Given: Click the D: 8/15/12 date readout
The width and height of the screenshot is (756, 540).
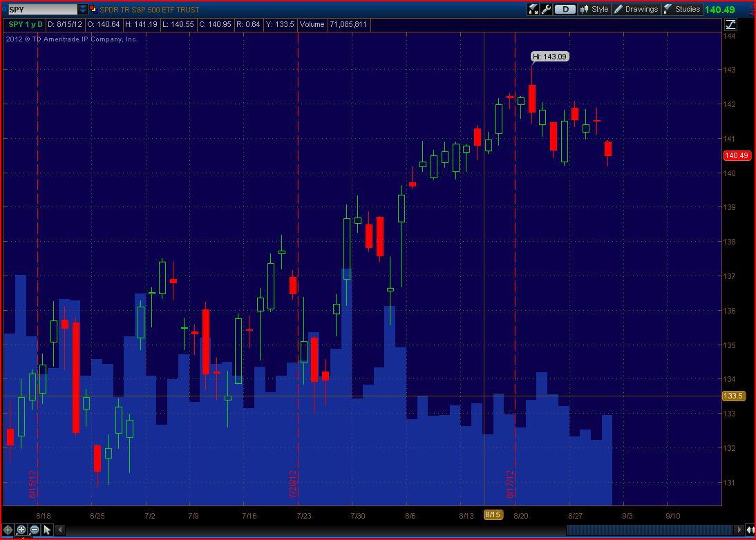Looking at the screenshot, I should click(64, 24).
